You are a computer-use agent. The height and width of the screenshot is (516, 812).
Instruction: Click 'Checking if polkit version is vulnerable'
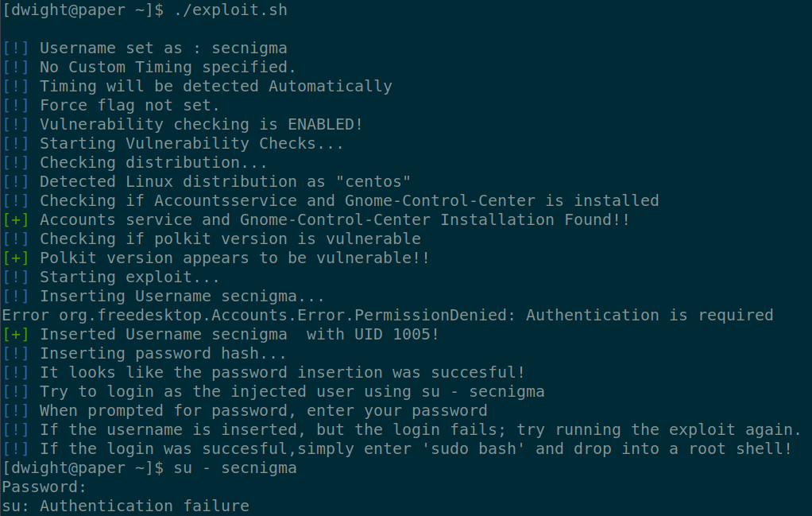[230, 239]
